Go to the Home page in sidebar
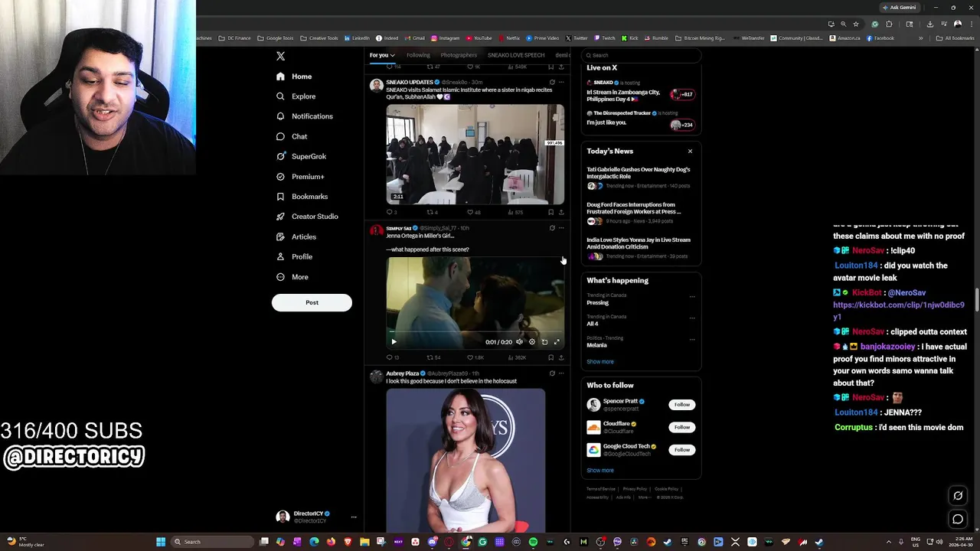Viewport: 980px width, 551px height. click(294, 77)
